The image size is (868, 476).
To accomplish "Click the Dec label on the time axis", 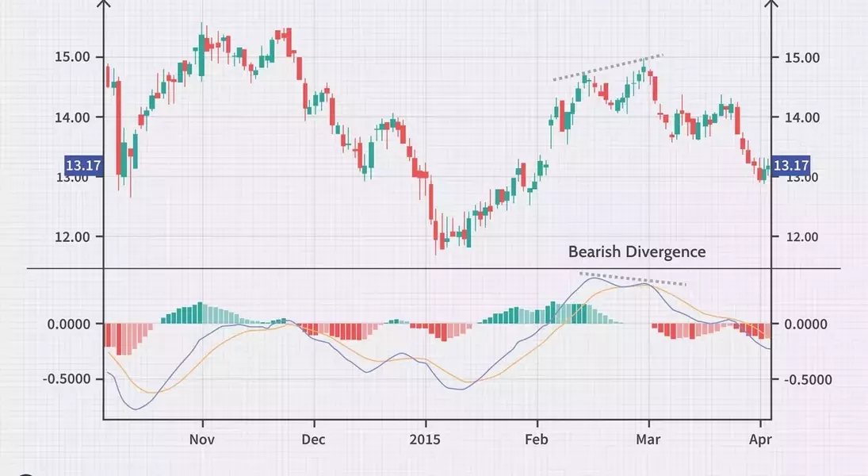I will [x=313, y=440].
